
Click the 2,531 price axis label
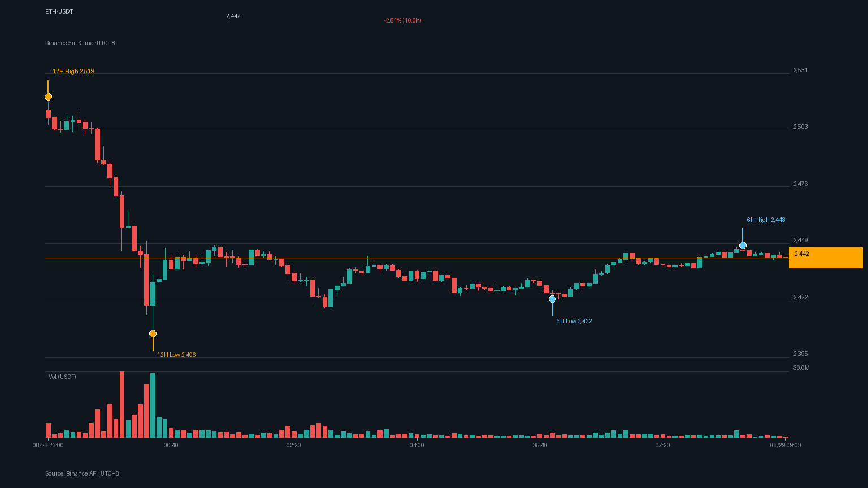pos(801,70)
